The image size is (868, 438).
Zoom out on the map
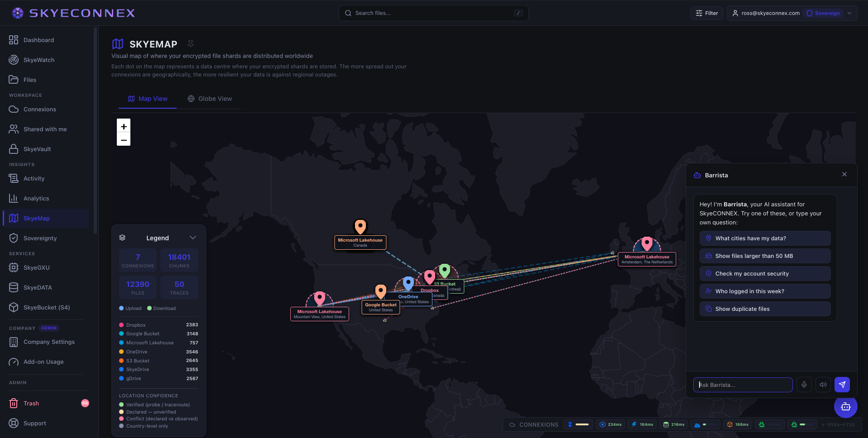click(124, 139)
